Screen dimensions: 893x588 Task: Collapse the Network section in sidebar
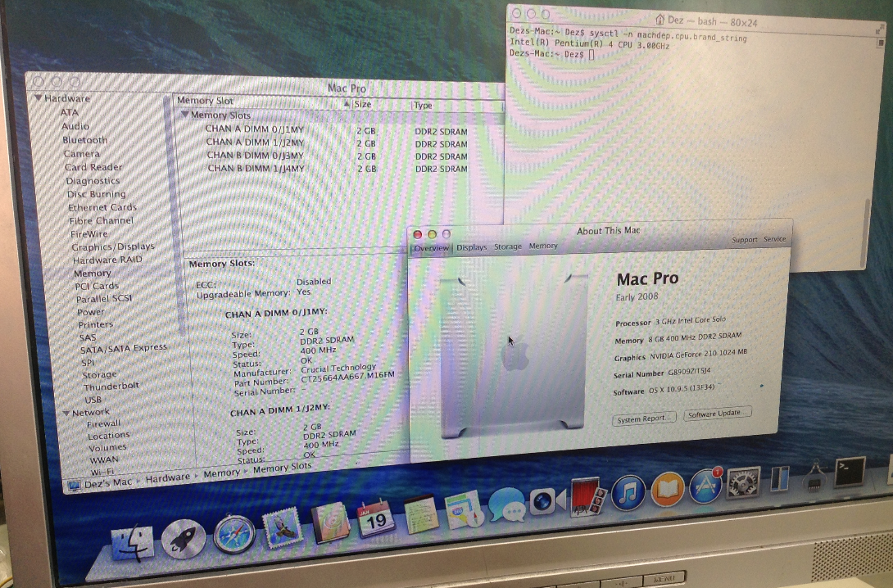coord(66,413)
